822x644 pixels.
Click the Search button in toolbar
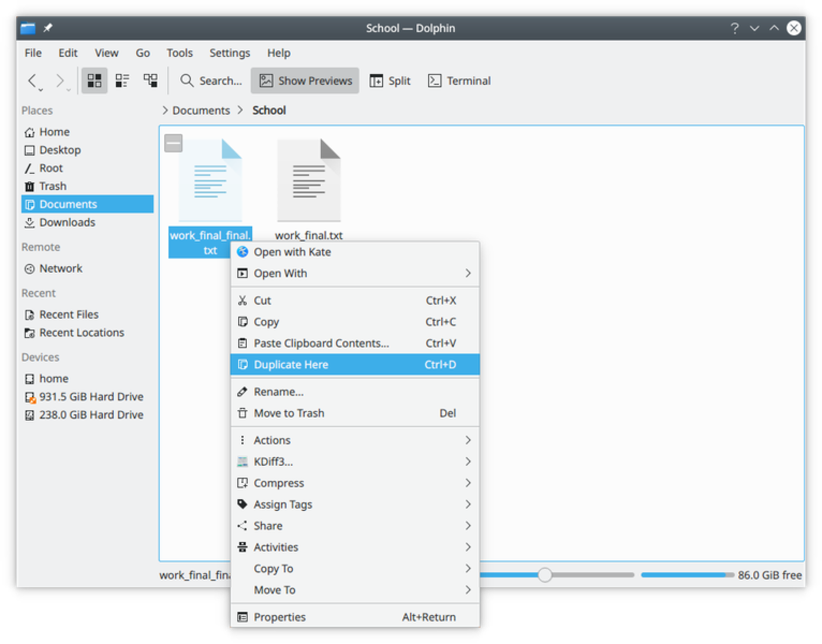tap(211, 80)
